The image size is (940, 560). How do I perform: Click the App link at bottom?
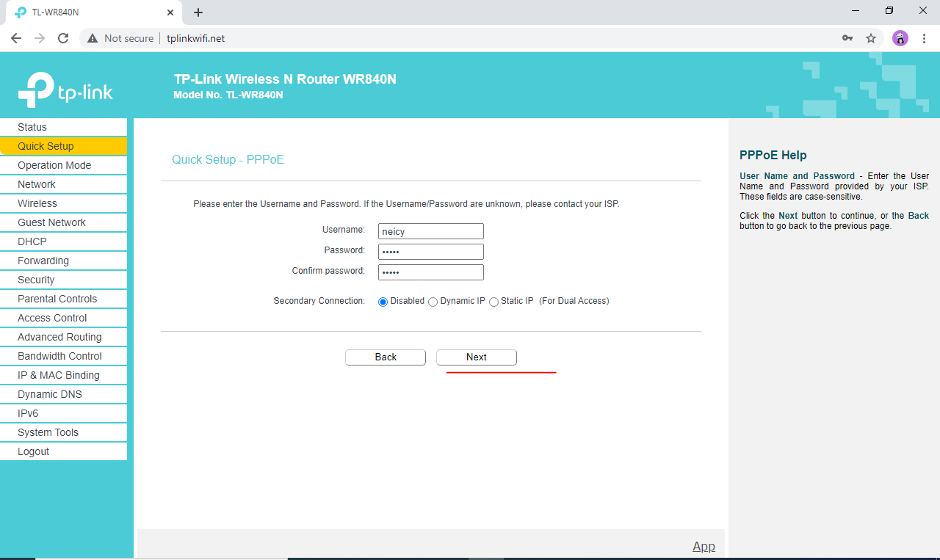[x=704, y=546]
